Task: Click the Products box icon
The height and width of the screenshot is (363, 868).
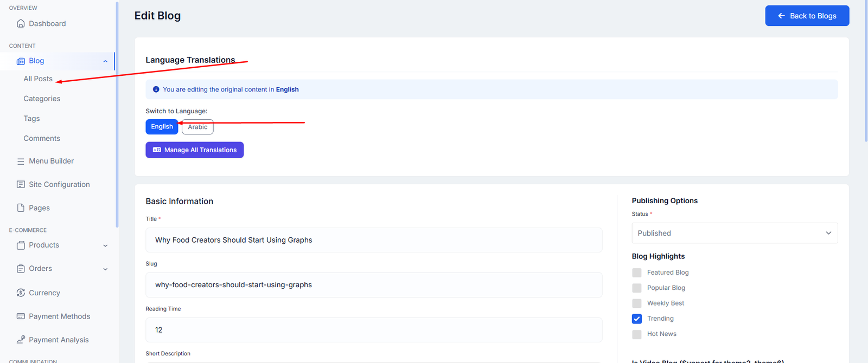Action: coord(21,245)
